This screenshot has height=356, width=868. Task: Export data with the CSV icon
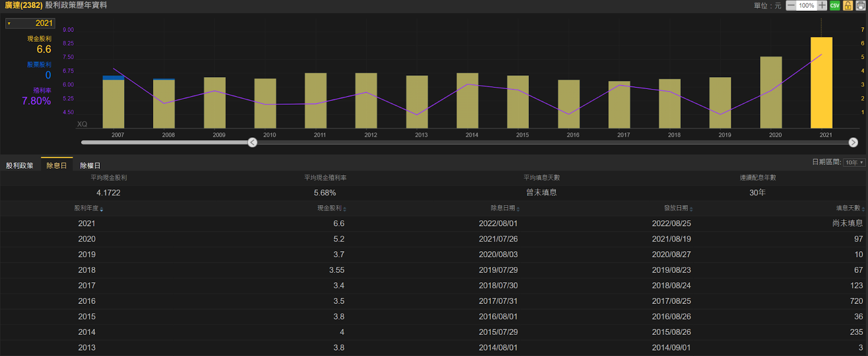[x=835, y=5]
